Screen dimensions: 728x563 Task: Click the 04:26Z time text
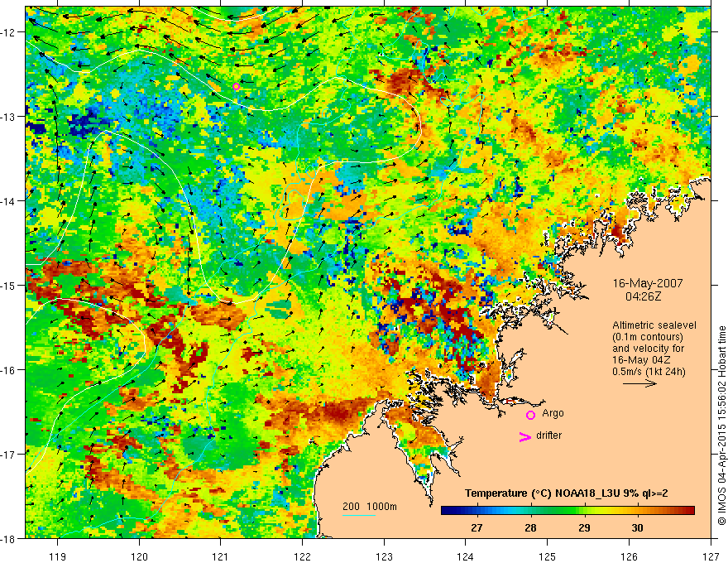643,296
